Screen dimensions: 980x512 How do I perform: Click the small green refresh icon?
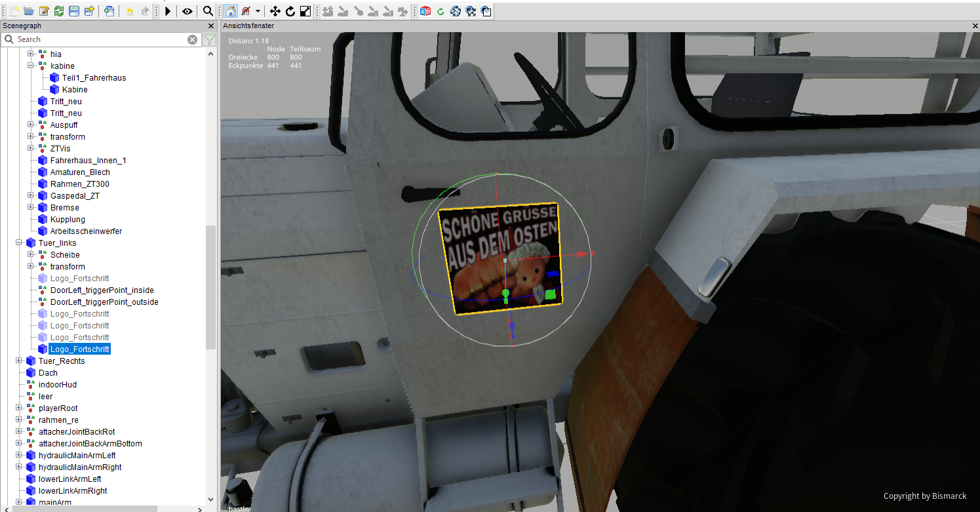click(x=441, y=11)
